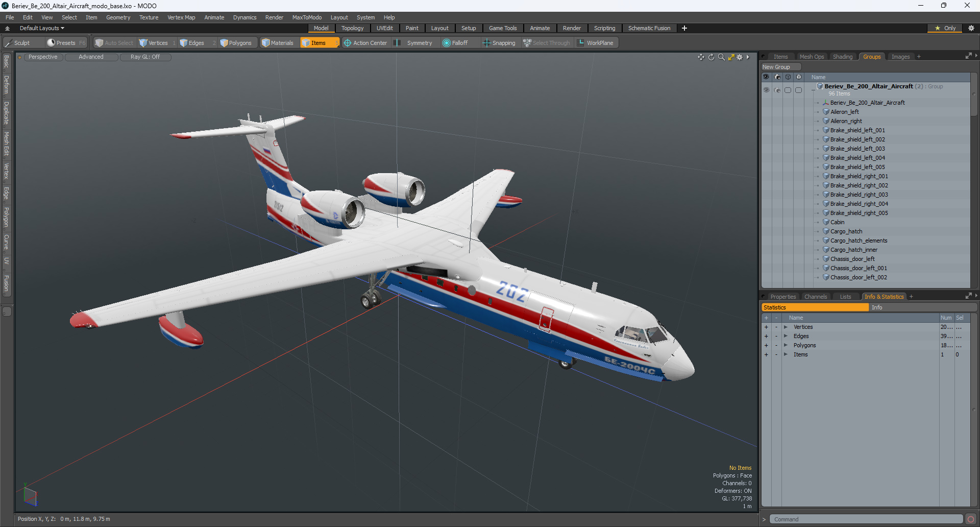Viewport: 980px width, 527px height.
Task: Open the Geometry menu
Action: tap(118, 17)
